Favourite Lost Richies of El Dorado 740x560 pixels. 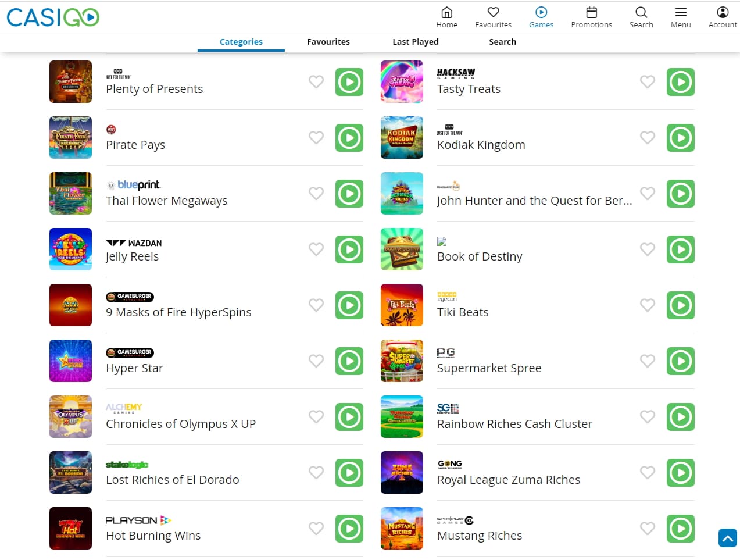316,473
